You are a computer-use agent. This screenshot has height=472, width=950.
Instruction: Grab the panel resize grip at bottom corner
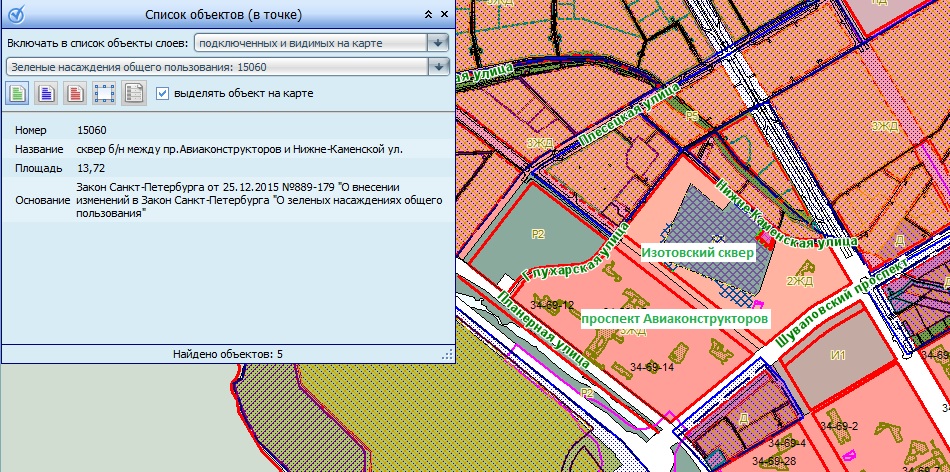pyautogui.click(x=447, y=355)
